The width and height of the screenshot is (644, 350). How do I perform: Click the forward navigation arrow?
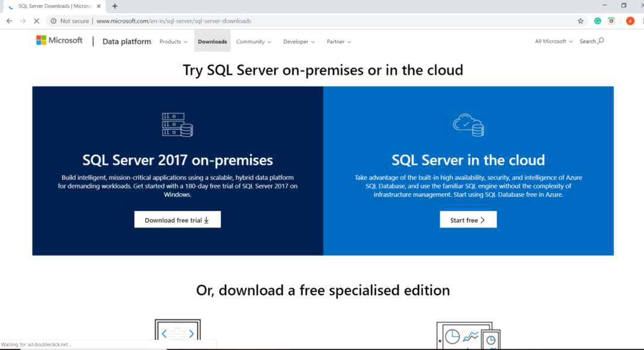click(23, 20)
